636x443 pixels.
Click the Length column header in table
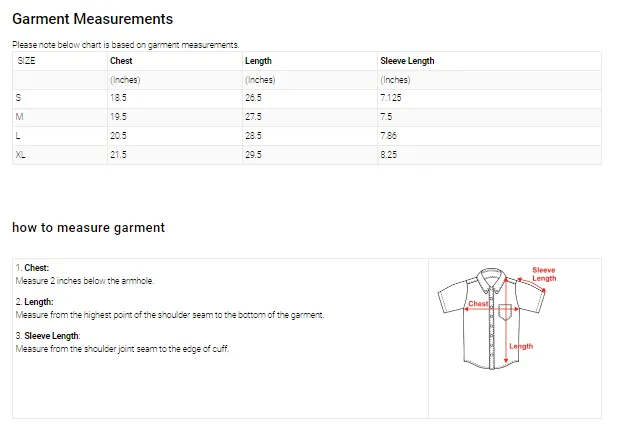258,61
